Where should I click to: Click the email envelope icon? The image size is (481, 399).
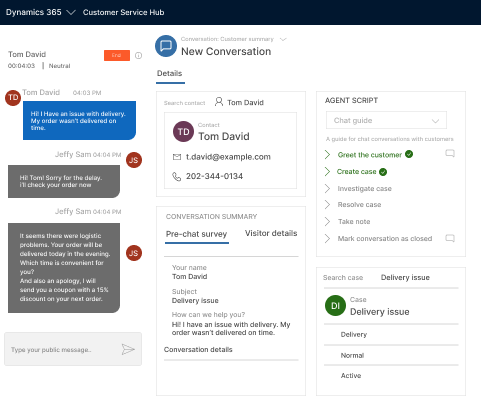(x=177, y=157)
